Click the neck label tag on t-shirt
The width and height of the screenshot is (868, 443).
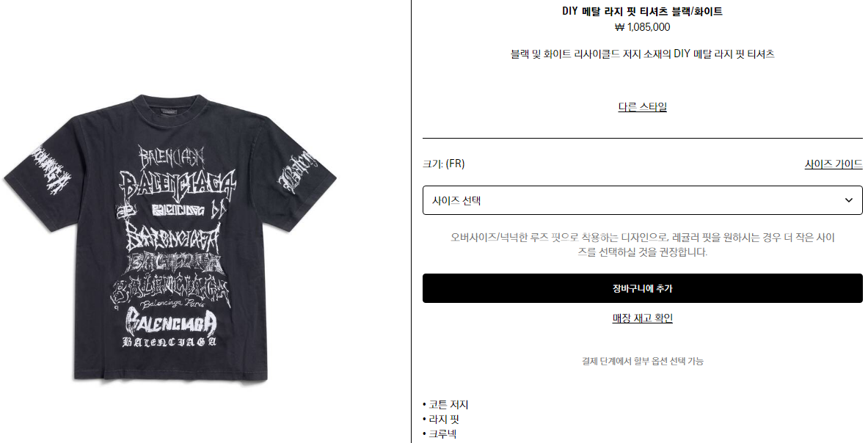[171, 114]
